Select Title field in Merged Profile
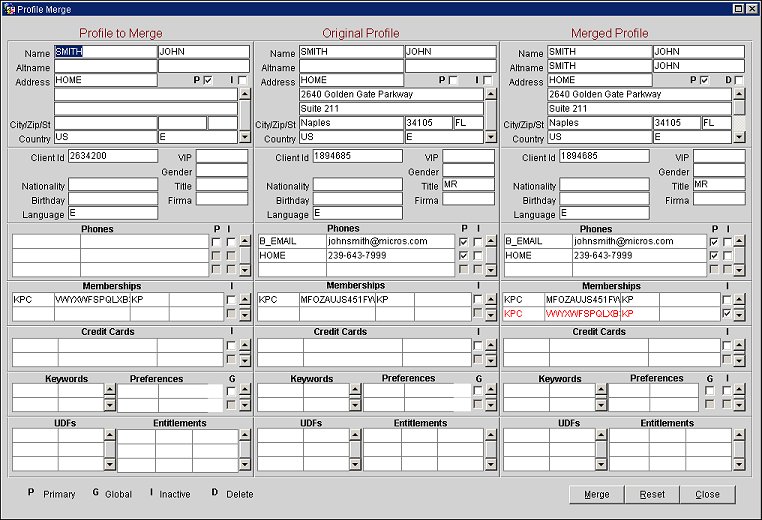This screenshot has width=762, height=520. 718,185
